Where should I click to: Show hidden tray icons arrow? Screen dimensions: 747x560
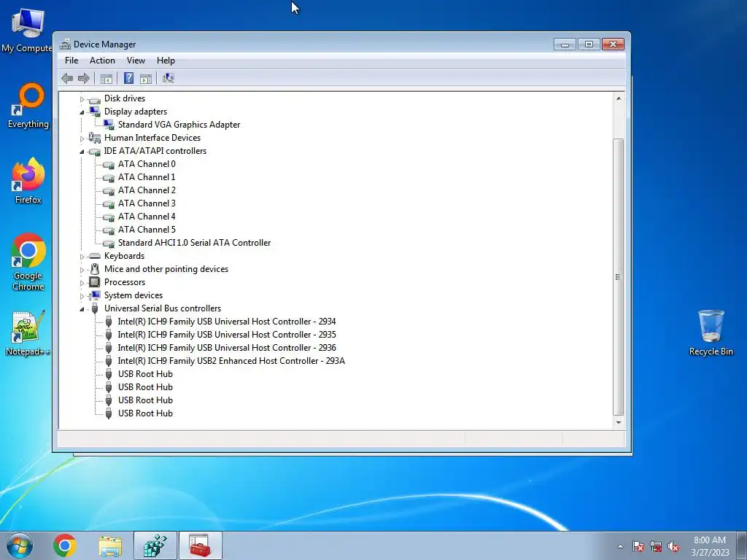pos(620,546)
